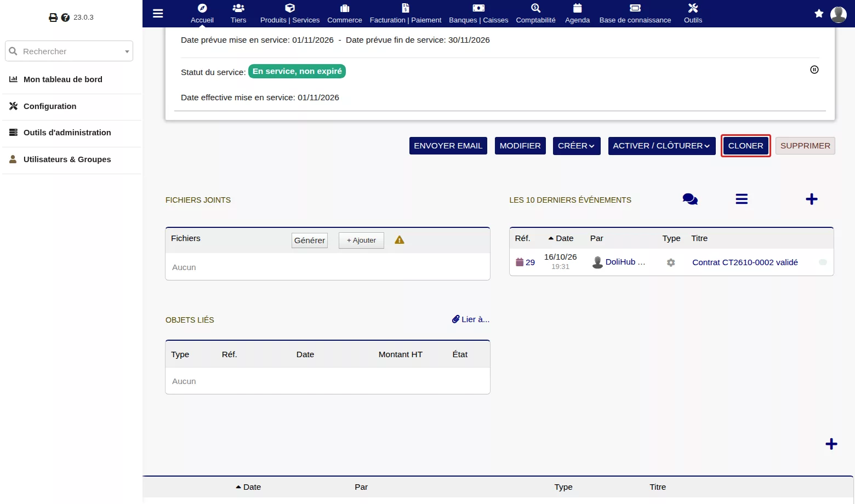Click the lower plus icon above bottom table
Viewport: 855px width, 504px height.
(831, 444)
